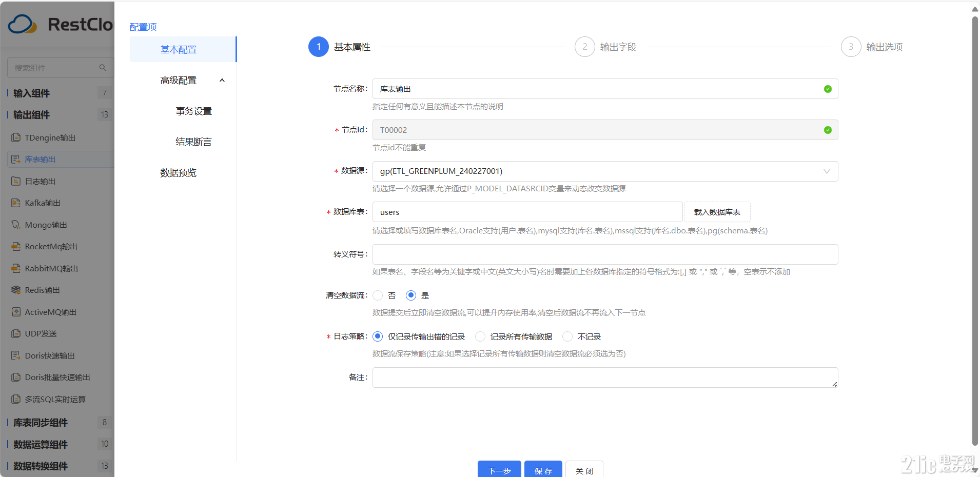The width and height of the screenshot is (980, 477).
Task: Open the 结果断言 menu item
Action: pyautogui.click(x=194, y=142)
